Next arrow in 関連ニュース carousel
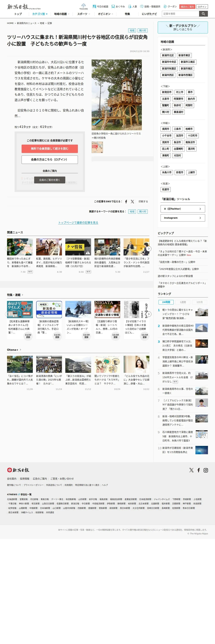Screen dimensions: 215x644 point(149,248)
